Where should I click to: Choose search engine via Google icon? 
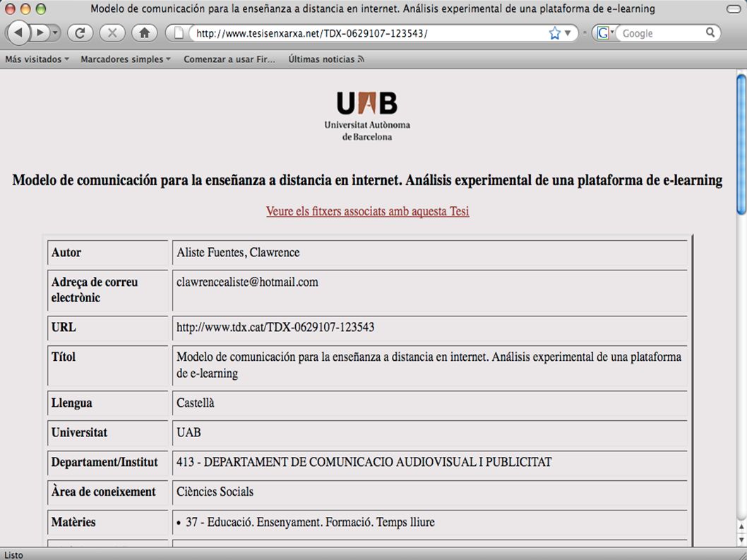tap(604, 33)
